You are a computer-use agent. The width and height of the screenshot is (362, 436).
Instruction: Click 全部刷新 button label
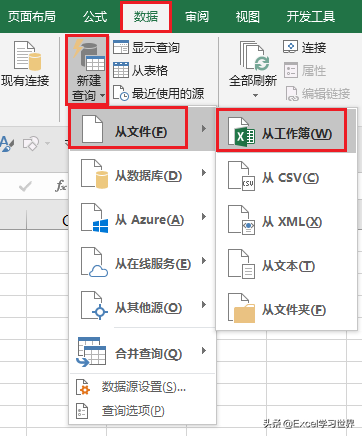(253, 80)
